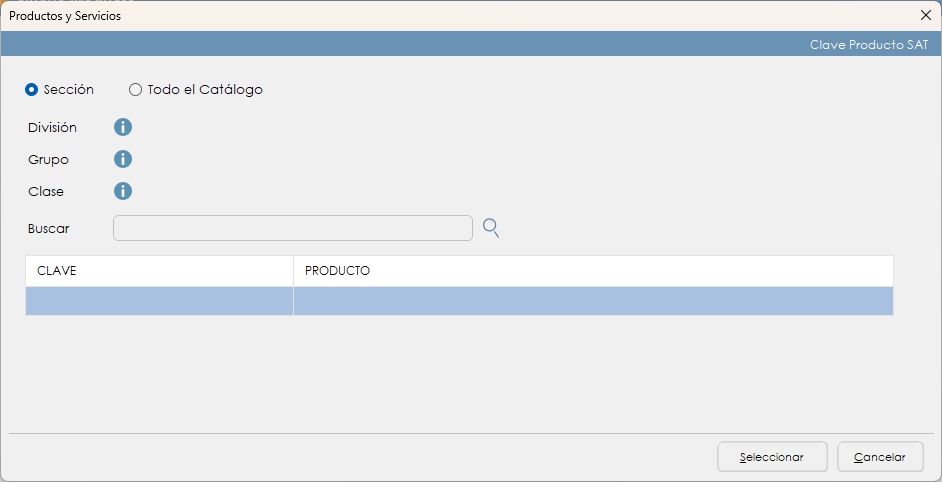Click the info icon next to Clase

pos(123,191)
